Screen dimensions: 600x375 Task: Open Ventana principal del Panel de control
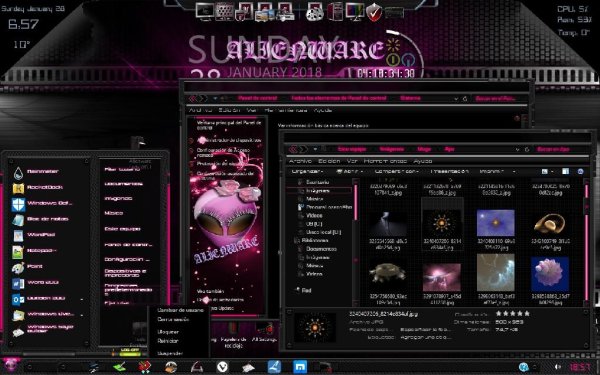coord(229,125)
